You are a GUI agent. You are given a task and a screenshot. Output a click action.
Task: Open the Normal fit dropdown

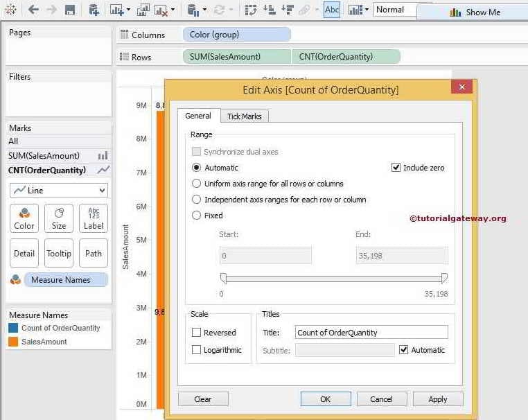(x=395, y=10)
